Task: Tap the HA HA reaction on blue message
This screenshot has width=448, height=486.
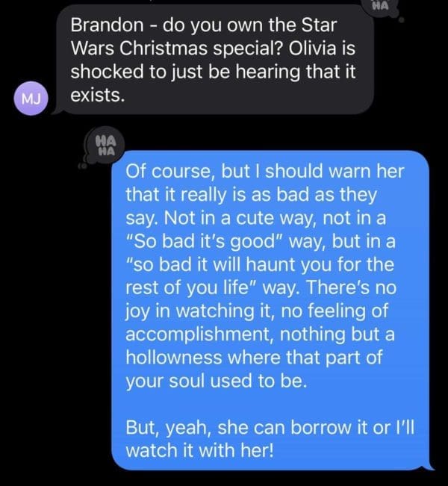Action: coord(106,145)
